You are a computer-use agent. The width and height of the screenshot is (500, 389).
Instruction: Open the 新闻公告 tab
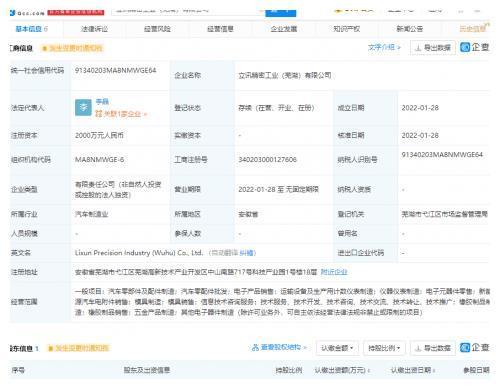410,29
